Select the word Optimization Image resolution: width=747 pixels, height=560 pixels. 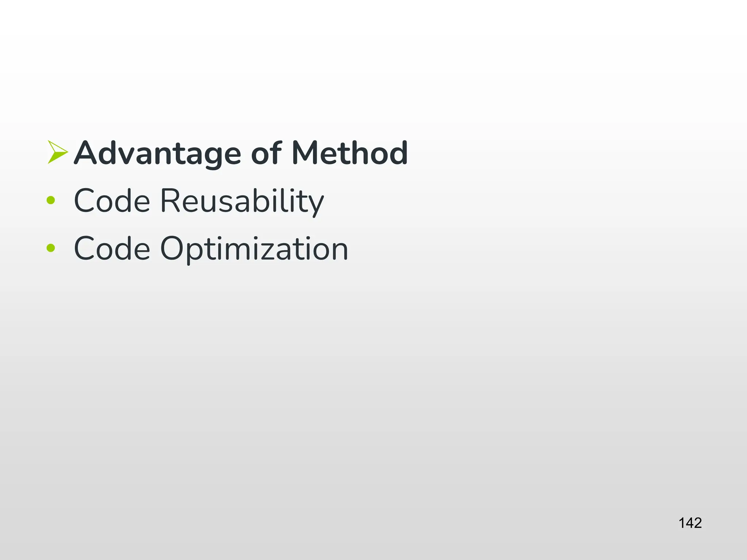point(254,249)
